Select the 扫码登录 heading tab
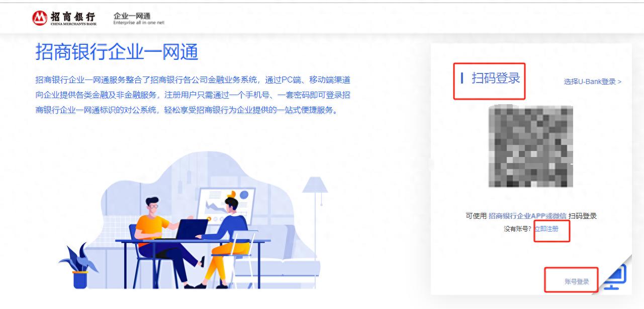The height and width of the screenshot is (309, 644). [x=496, y=78]
